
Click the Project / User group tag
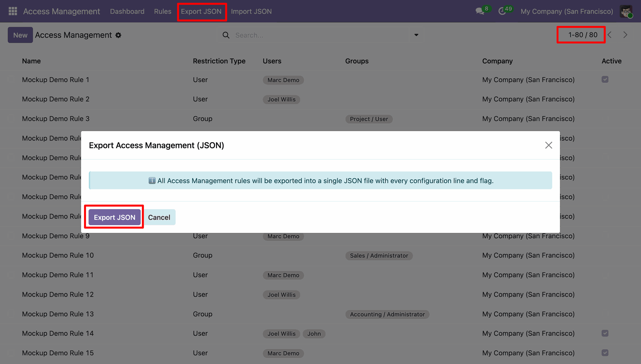click(x=369, y=119)
